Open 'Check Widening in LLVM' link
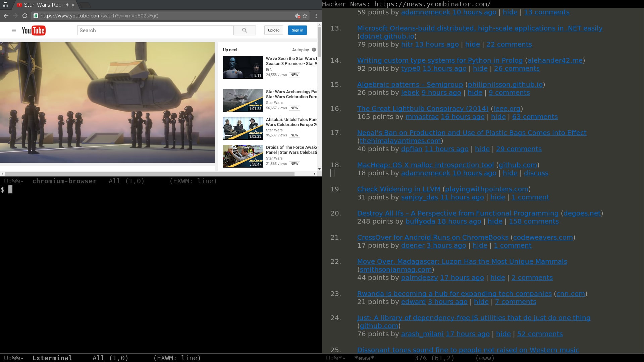This screenshot has height=362, width=644. [398, 189]
